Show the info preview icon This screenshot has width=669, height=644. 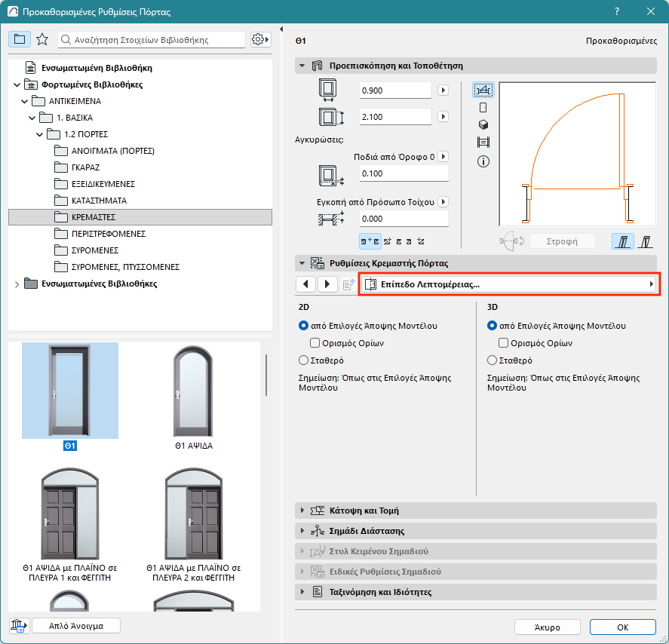click(483, 161)
